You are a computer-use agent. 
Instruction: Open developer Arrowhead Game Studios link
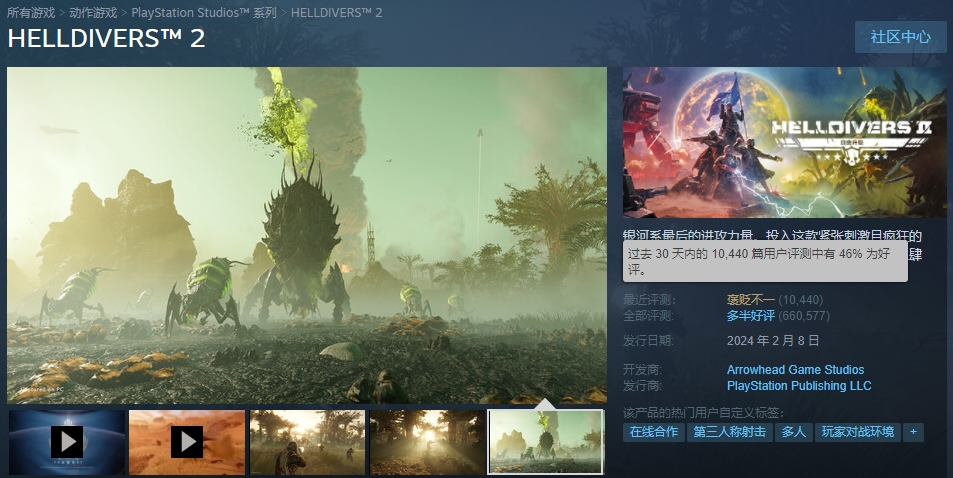pyautogui.click(x=795, y=370)
